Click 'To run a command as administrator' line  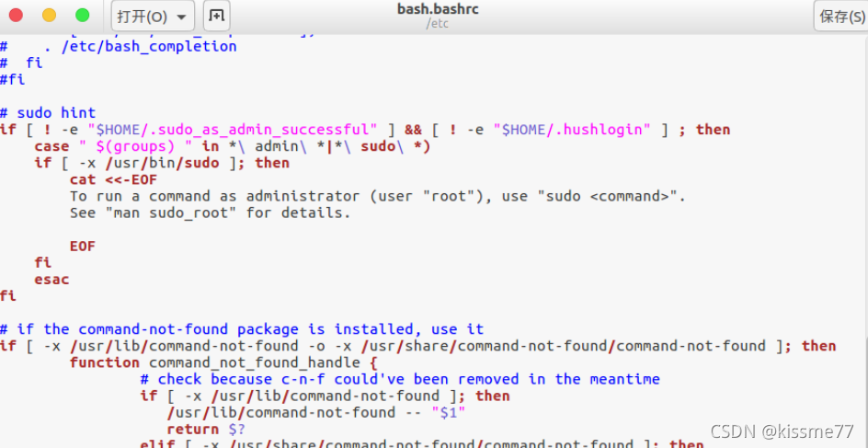pyautogui.click(x=378, y=196)
